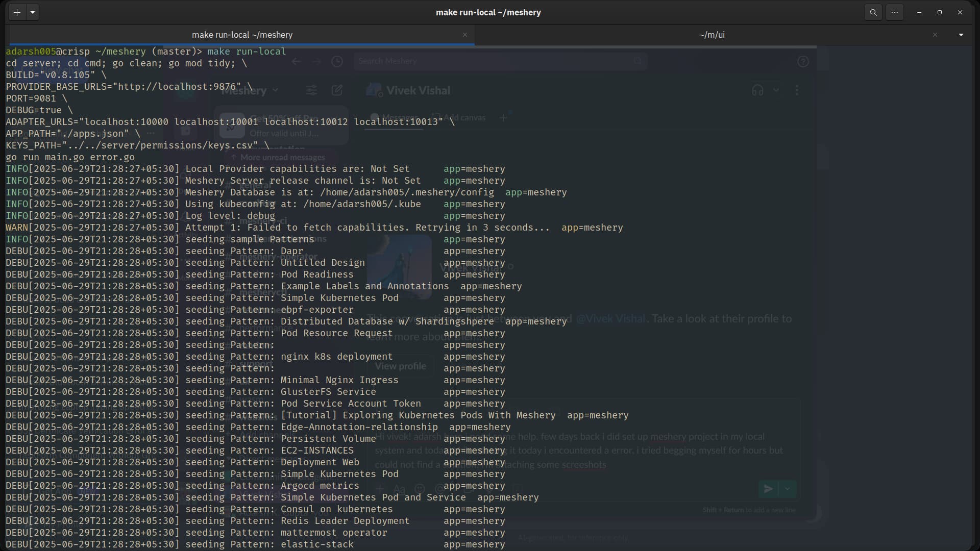Click 'go run main.go error.go' line
The width and height of the screenshot is (980, 551).
70,157
